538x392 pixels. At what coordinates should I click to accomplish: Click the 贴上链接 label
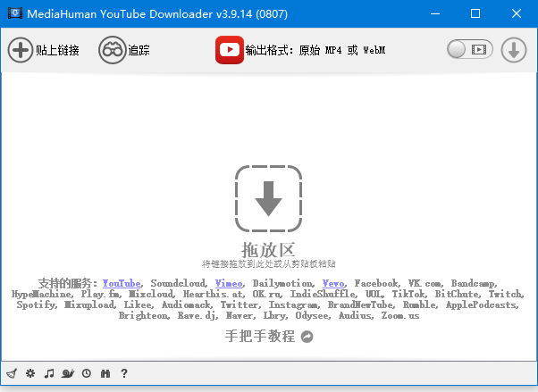click(x=57, y=50)
